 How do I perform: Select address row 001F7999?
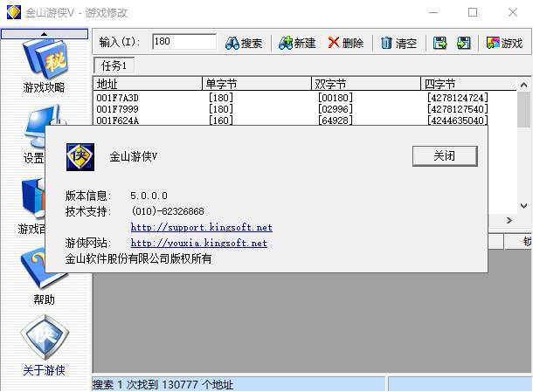coord(118,109)
